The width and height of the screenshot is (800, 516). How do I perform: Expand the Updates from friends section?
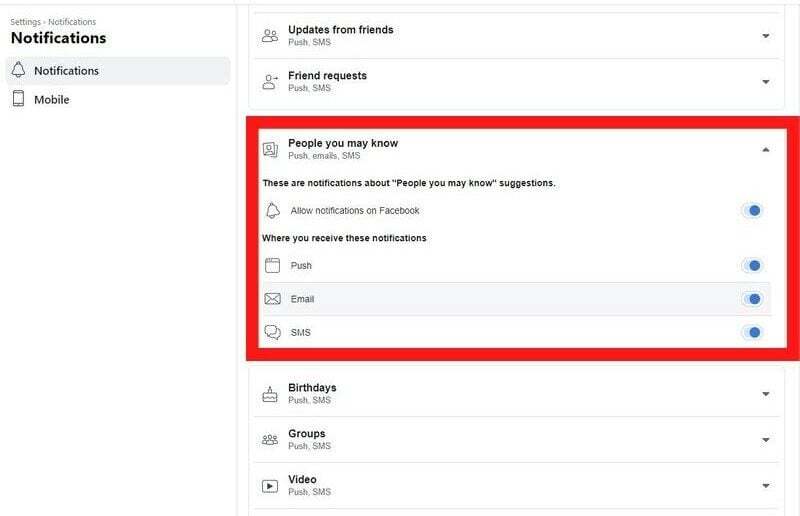[765, 36]
